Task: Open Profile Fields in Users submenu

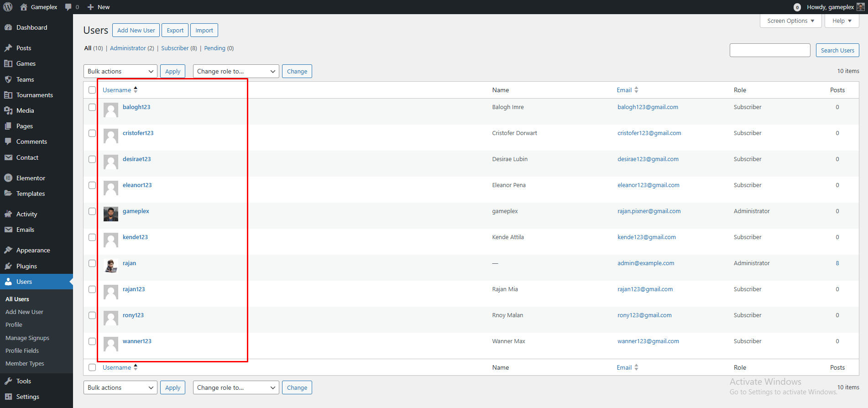Action: 22,350
